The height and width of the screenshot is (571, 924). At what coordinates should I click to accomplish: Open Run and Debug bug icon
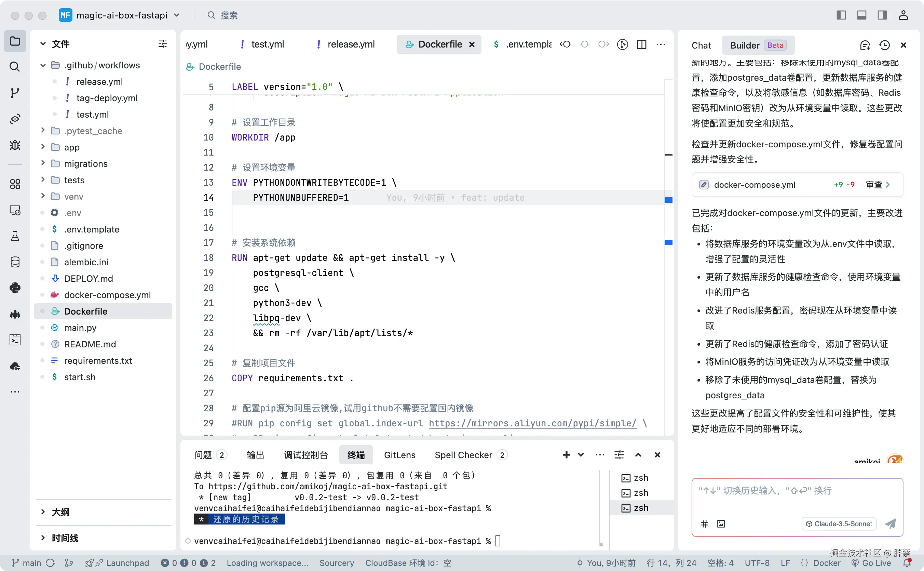tap(15, 145)
